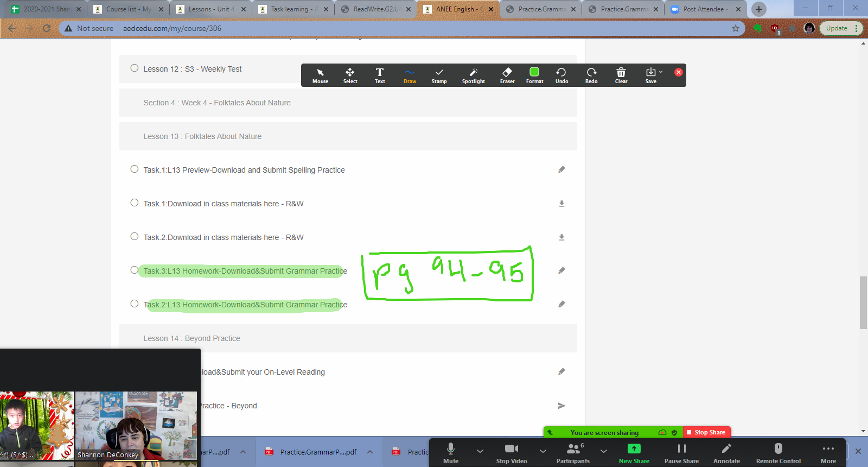Save the annotations

(x=650, y=75)
